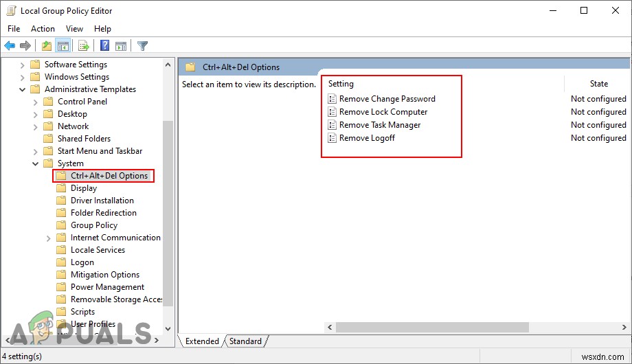Open the Help menu
Screen dimensions: 632x364
(102, 29)
